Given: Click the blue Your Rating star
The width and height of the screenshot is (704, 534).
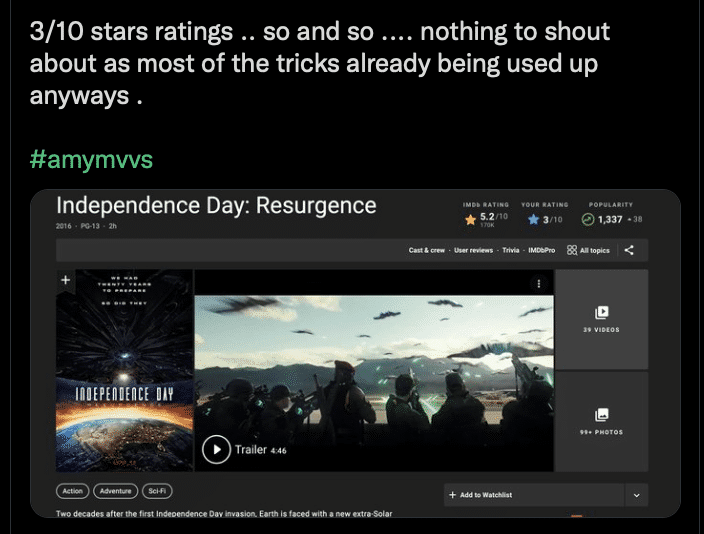Looking at the screenshot, I should pyautogui.click(x=533, y=220).
